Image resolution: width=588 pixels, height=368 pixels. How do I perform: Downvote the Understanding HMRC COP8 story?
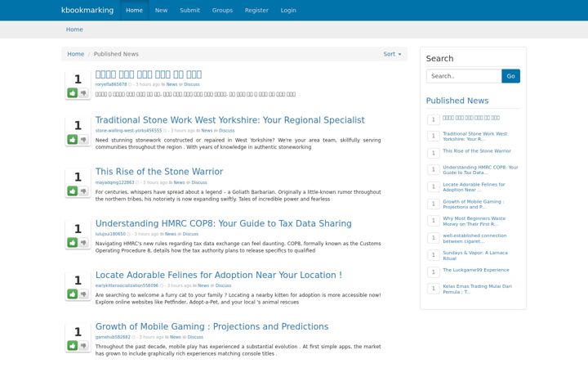[x=83, y=243]
